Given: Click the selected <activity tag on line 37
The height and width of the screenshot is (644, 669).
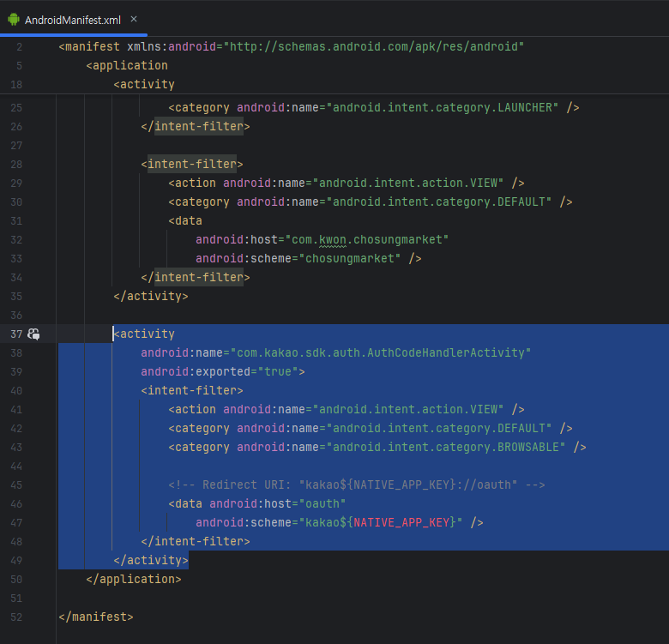Looking at the screenshot, I should 144,334.
